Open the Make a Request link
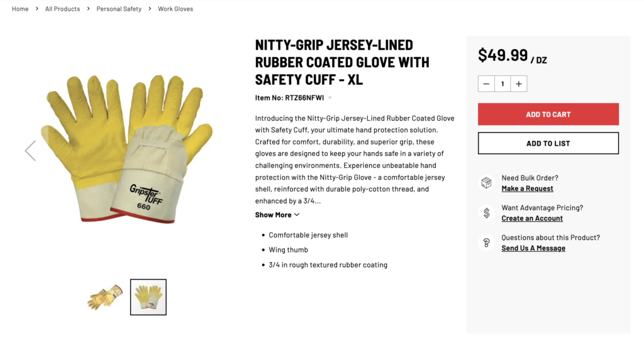Screen dimensions: 644x350 click(x=527, y=189)
